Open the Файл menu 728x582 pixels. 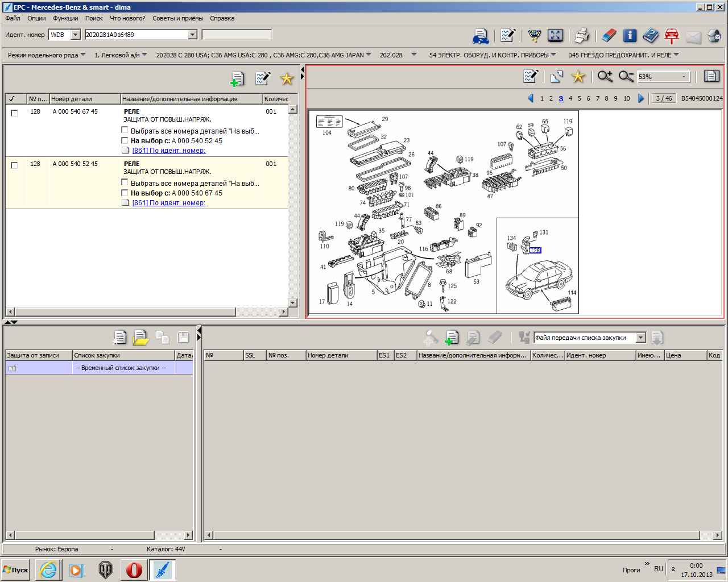coord(13,18)
